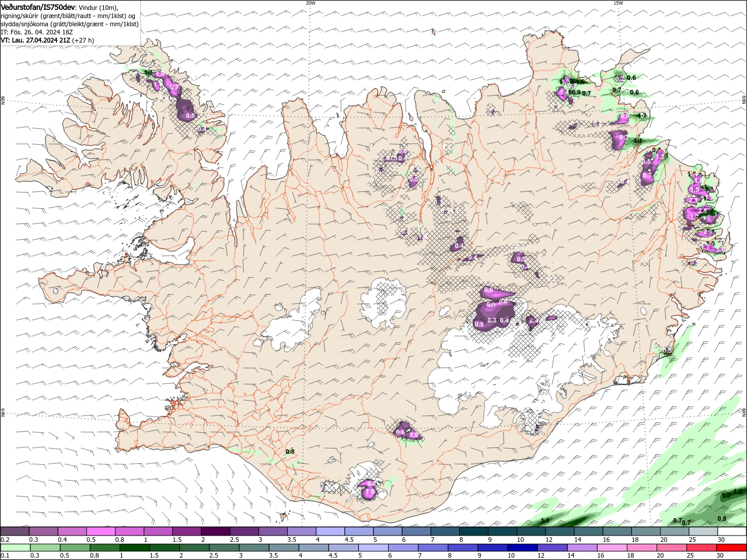Pick the pale grey 25–30 snow legend swatch
This screenshot has height=560, width=747.
click(x=703, y=531)
